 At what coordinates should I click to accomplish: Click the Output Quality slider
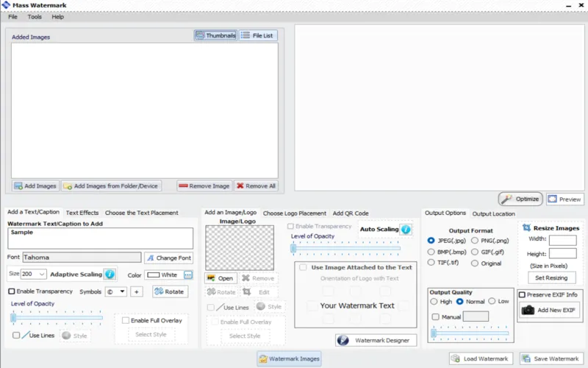470,333
